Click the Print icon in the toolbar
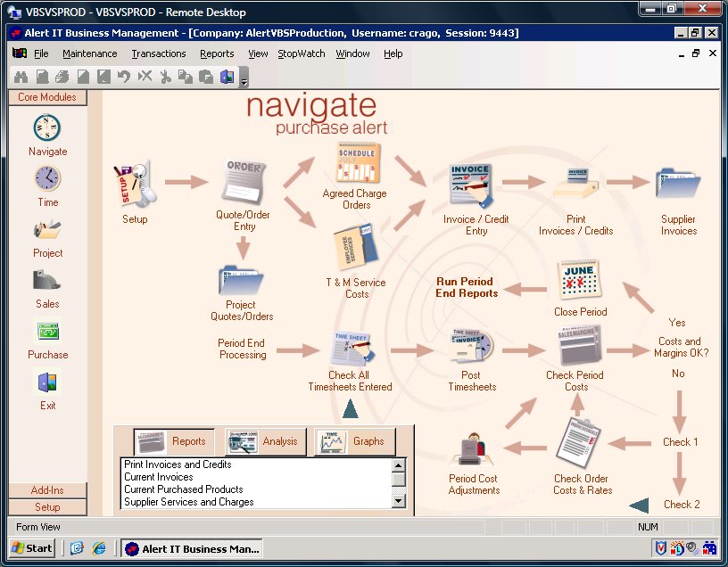The image size is (728, 567). click(x=62, y=77)
